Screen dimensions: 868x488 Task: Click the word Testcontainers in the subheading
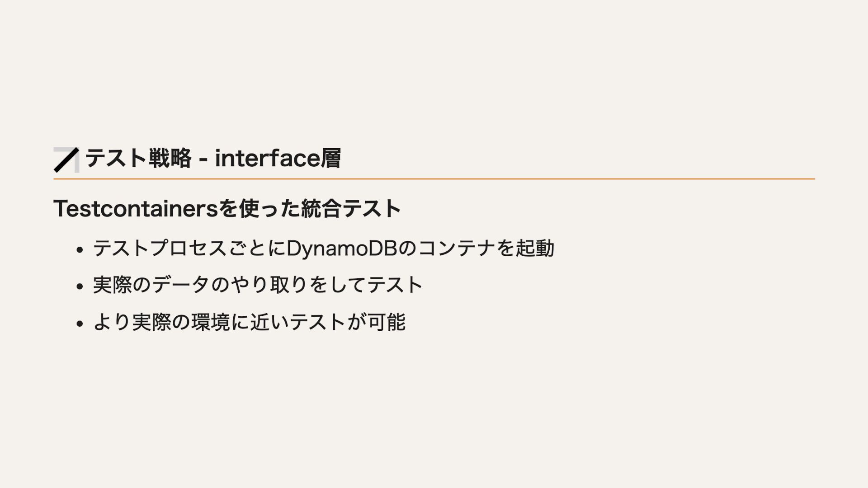(x=136, y=209)
